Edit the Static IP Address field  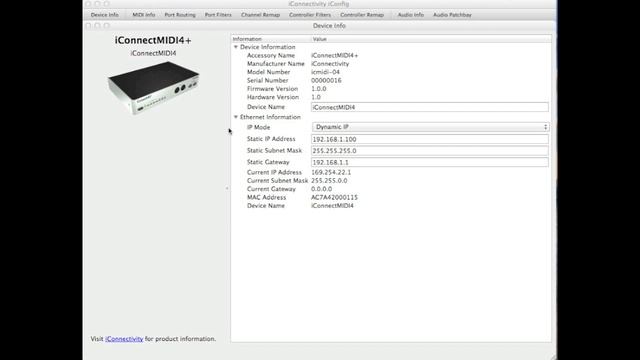click(x=430, y=139)
